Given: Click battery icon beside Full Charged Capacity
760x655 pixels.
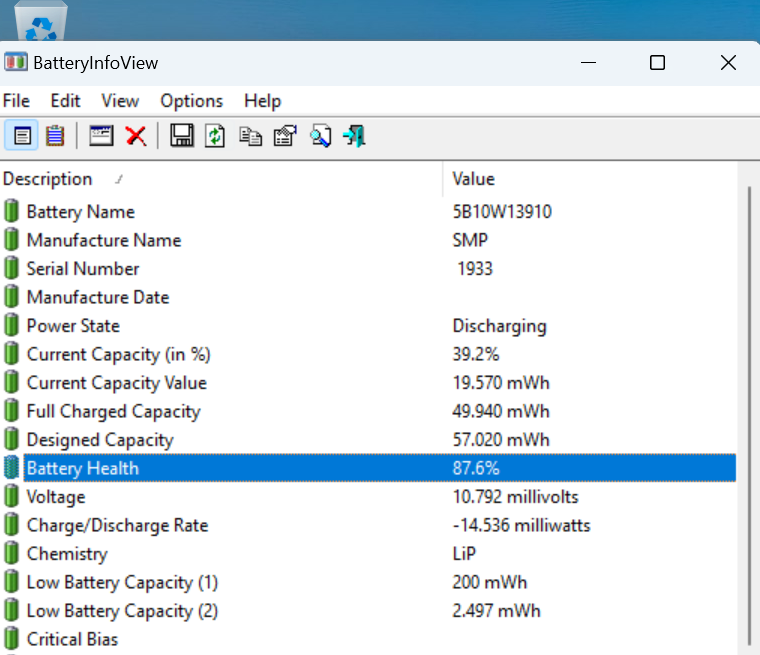Looking at the screenshot, I should (x=12, y=411).
